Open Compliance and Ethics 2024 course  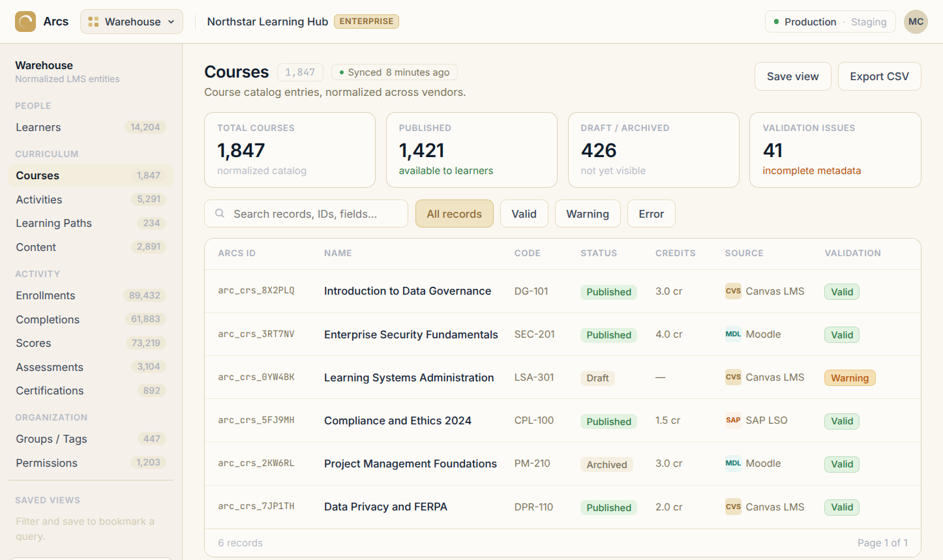[x=398, y=420]
